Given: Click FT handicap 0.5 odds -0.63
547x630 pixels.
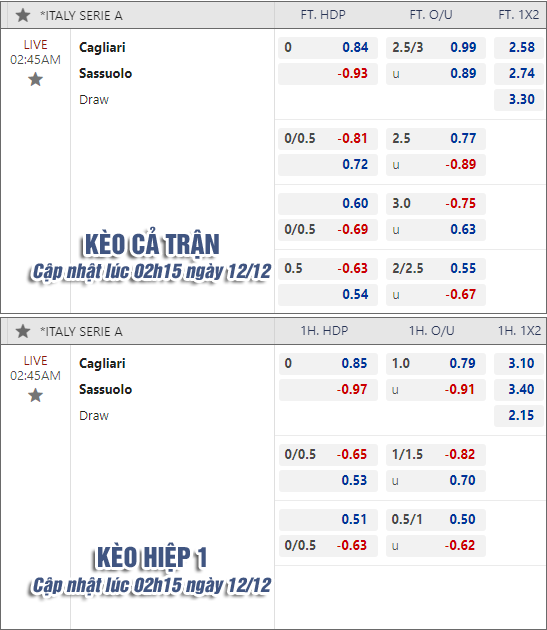Looking at the screenshot, I should [x=328, y=268].
